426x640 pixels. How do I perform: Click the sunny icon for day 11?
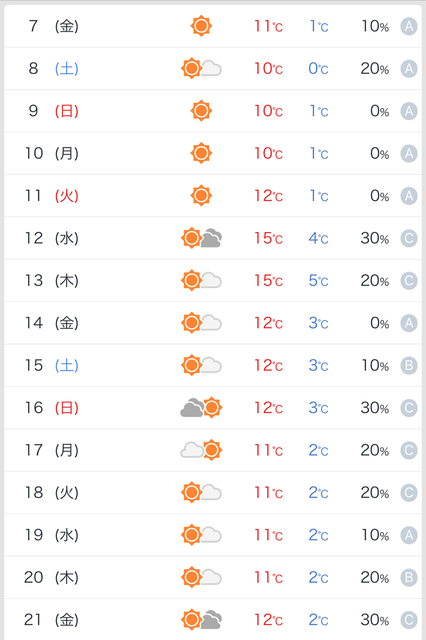(201, 196)
